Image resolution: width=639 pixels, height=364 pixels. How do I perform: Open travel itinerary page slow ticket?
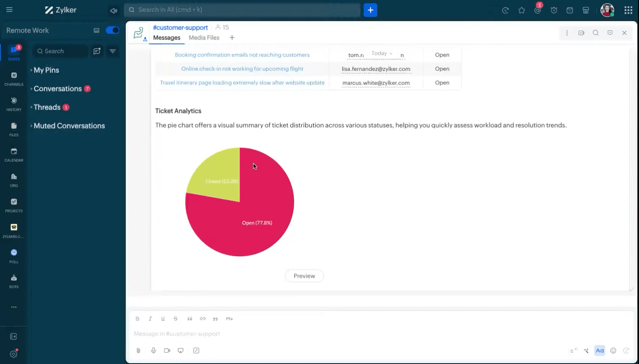242,83
